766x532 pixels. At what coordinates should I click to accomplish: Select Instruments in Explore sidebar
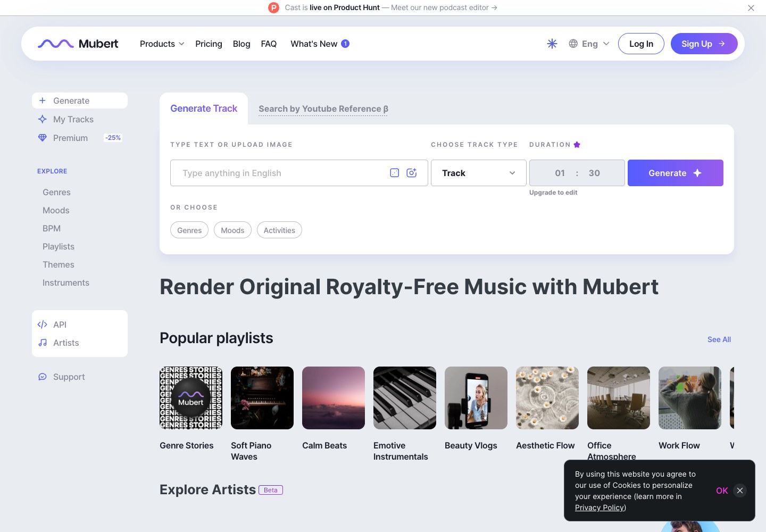(x=66, y=282)
